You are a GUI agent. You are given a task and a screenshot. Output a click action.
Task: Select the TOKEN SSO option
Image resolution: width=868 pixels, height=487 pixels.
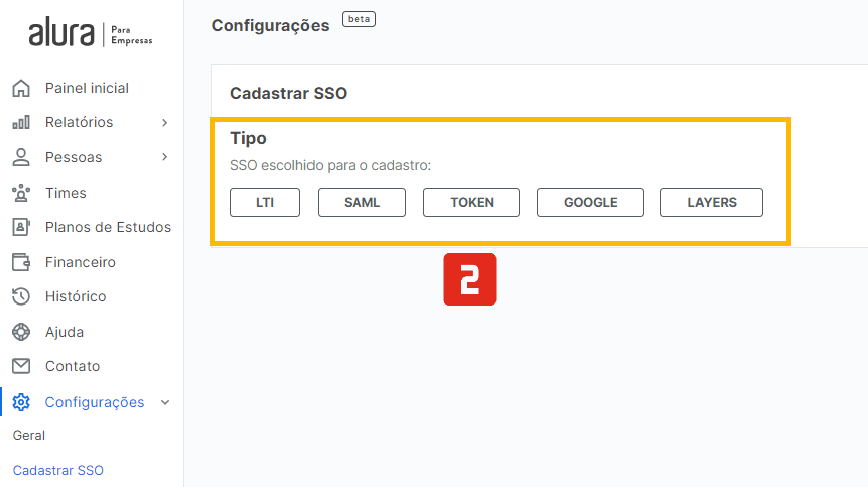tap(472, 202)
